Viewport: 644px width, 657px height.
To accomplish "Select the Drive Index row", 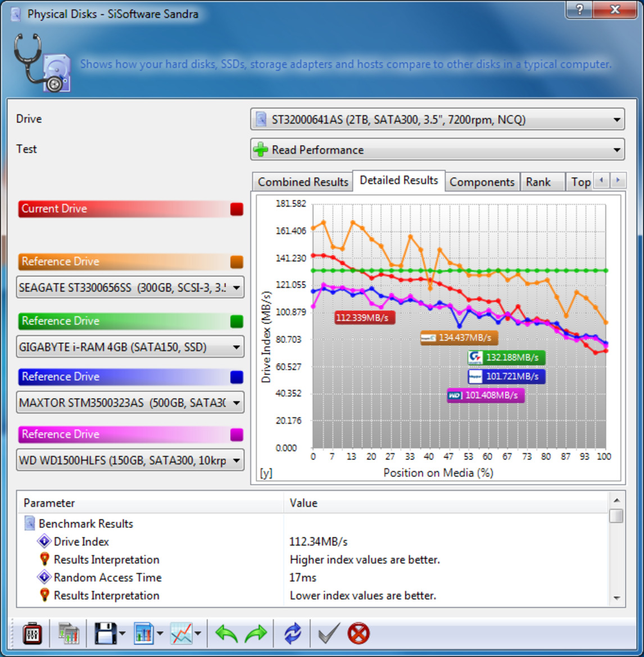I will (313, 541).
